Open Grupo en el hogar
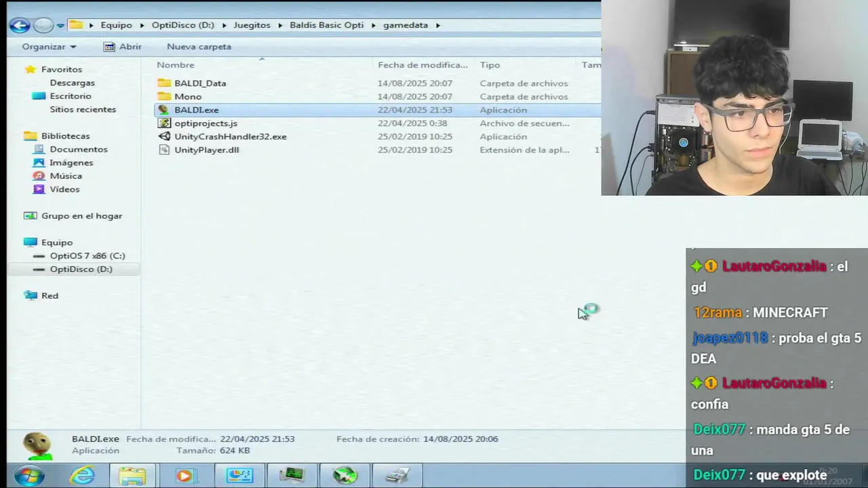 click(81, 216)
